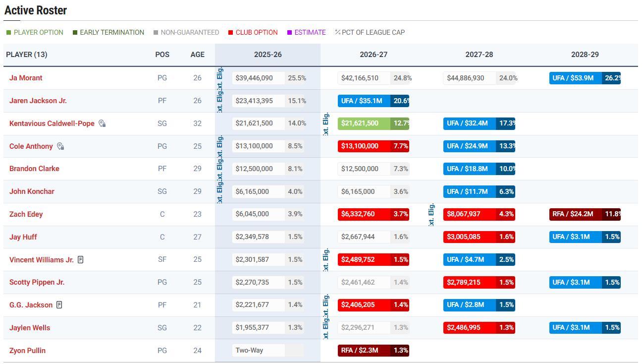This screenshot has width=644, height=364.
Task: Click Zyon Pullin's Two-Way contract cell
Action: [258, 351]
